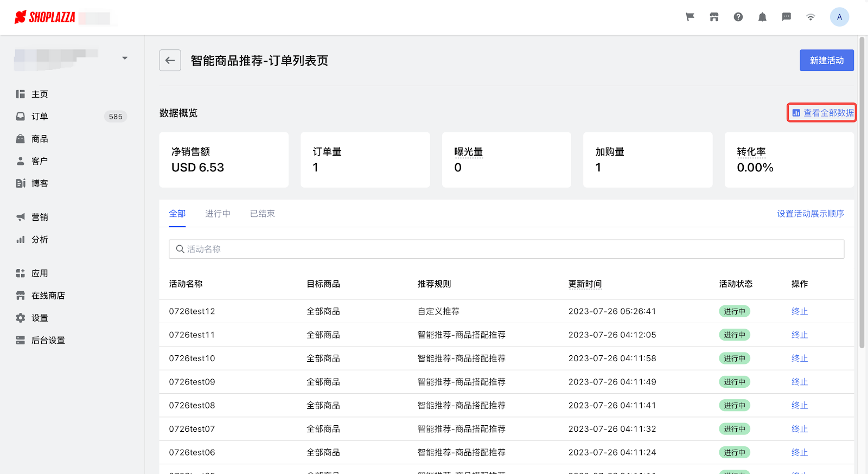The width and height of the screenshot is (868, 474).
Task: Click the 进行中 badge for 0726test11
Action: pyautogui.click(x=735, y=335)
